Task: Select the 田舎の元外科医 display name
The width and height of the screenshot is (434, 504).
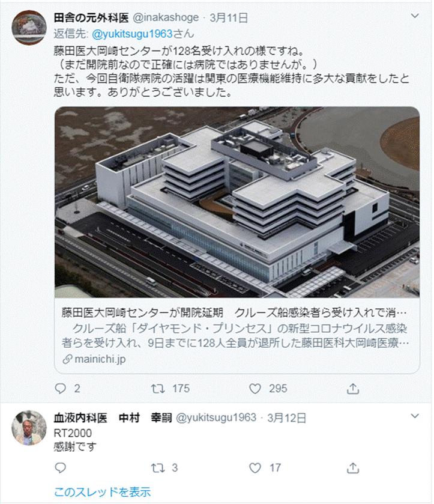Action: (91, 17)
